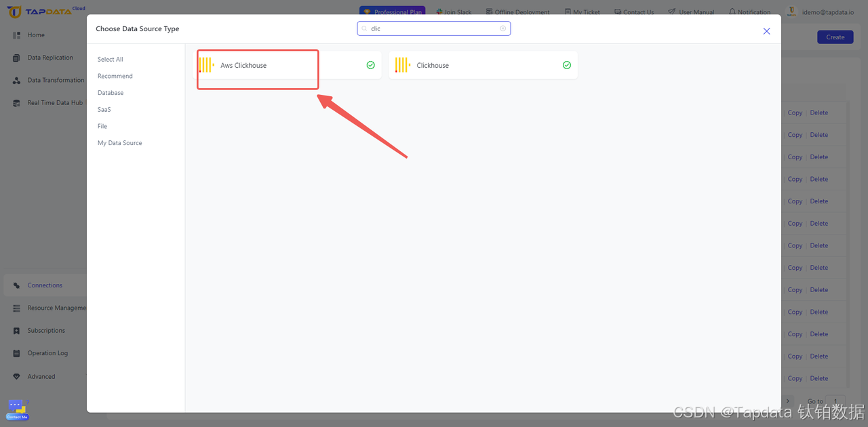Viewport: 868px width, 427px height.
Task: Click the Home icon in the sidebar
Action: pyautogui.click(x=17, y=35)
